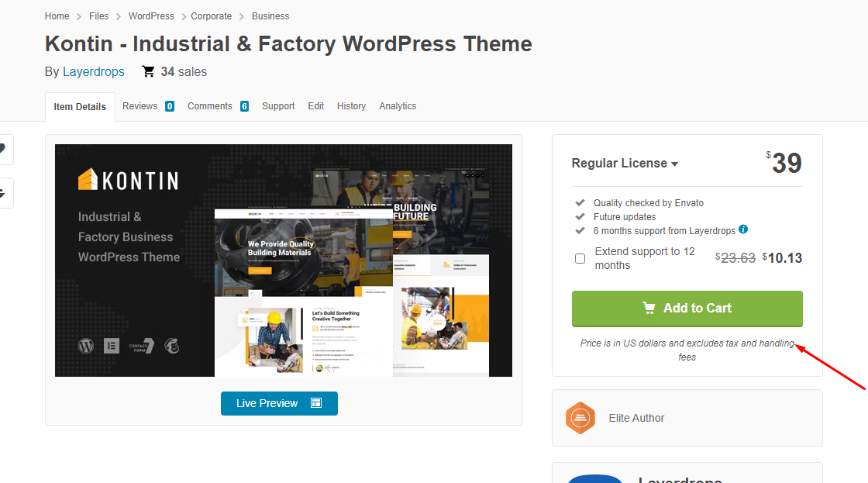Open the Support tab
Screen dimensions: 868x483
tap(278, 106)
